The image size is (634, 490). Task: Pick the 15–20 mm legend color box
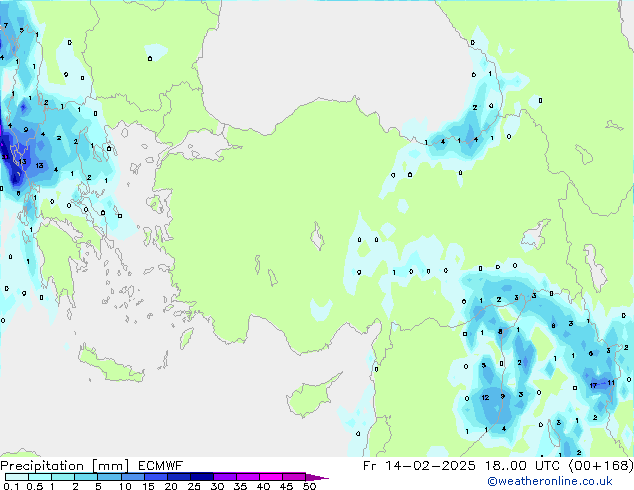coord(155,477)
